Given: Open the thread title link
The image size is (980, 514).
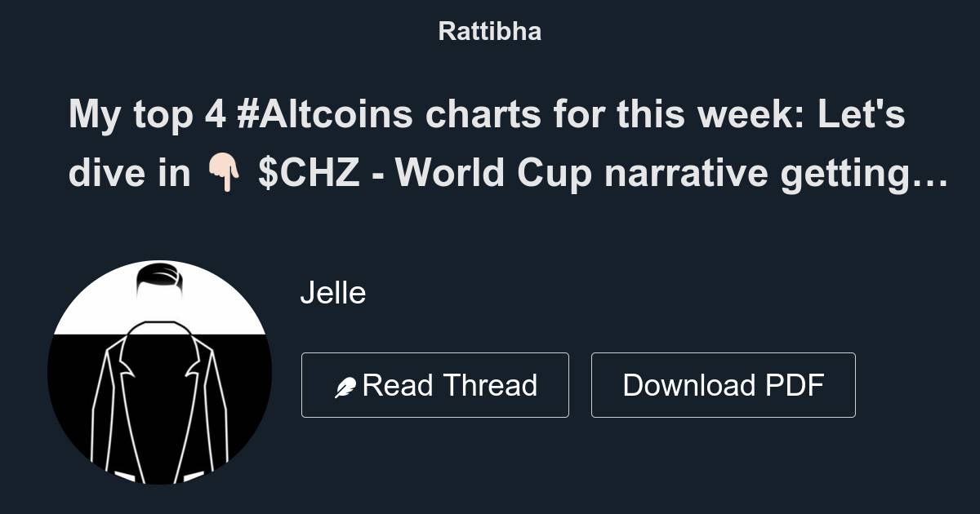Looking at the screenshot, I should pos(490,143).
